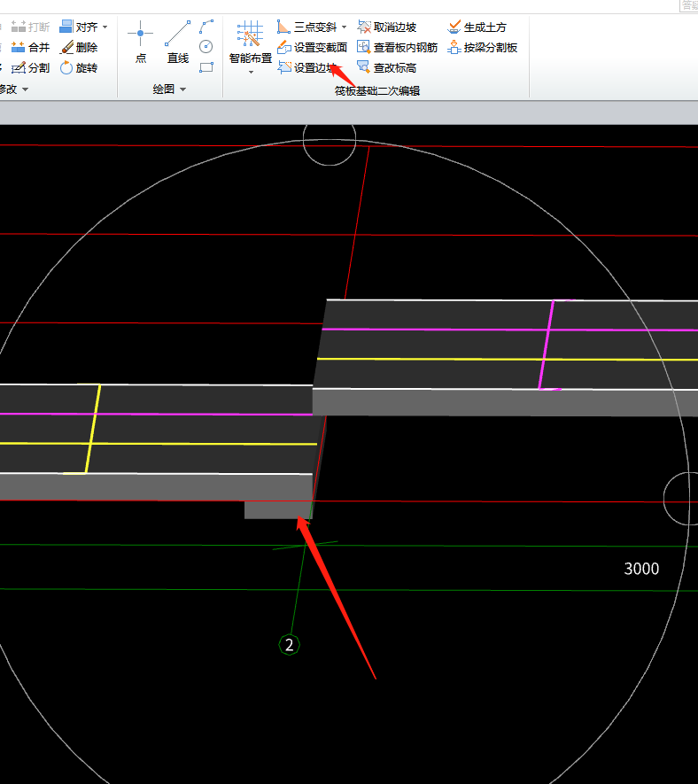
Task: Click the 3000 dimension text
Action: [641, 569]
